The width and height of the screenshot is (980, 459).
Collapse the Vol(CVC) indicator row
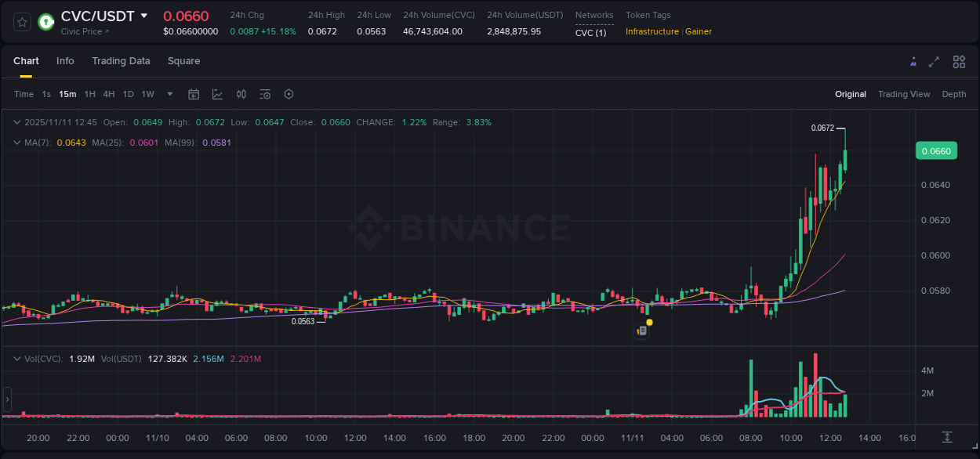point(17,358)
